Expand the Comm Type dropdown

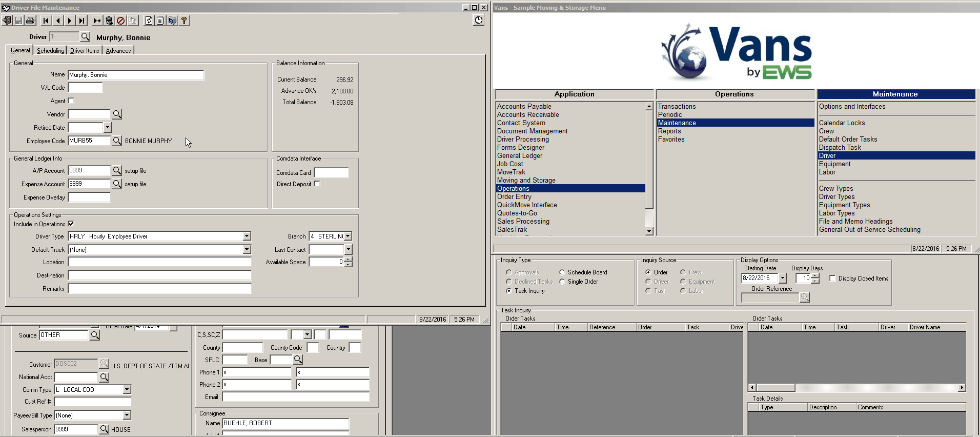pyautogui.click(x=127, y=389)
